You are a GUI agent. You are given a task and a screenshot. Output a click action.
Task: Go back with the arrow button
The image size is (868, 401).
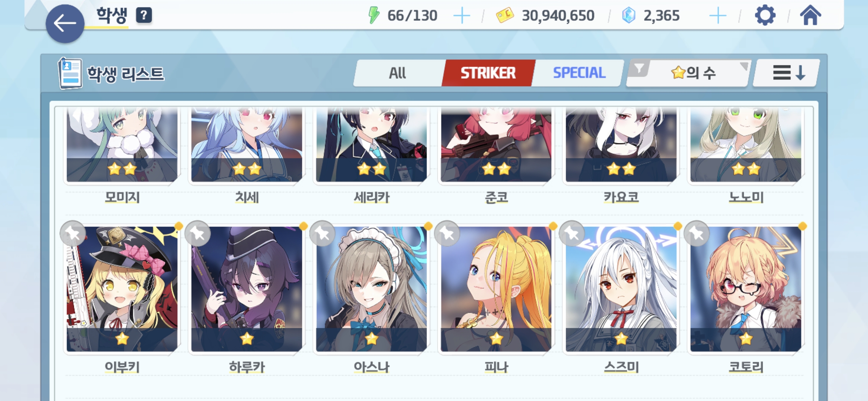65,24
